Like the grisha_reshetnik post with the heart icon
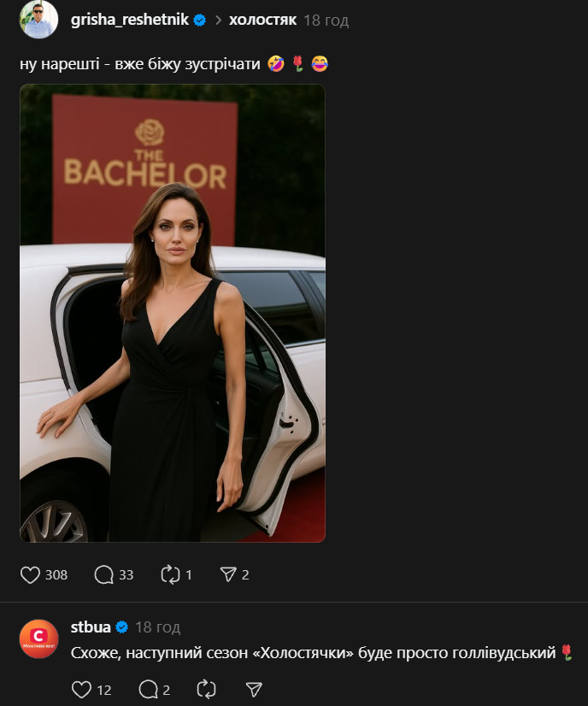Screen dimensions: 588x706 click(31, 574)
